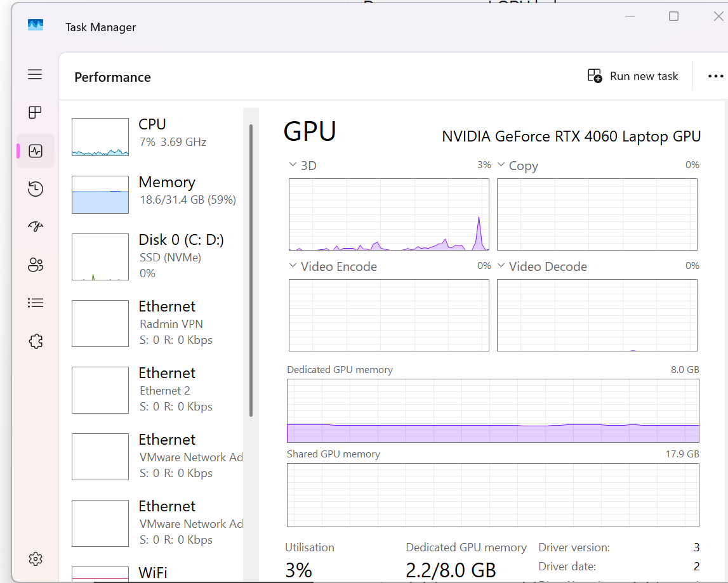Open the Details list page icon
The width and height of the screenshot is (728, 583).
(x=36, y=303)
